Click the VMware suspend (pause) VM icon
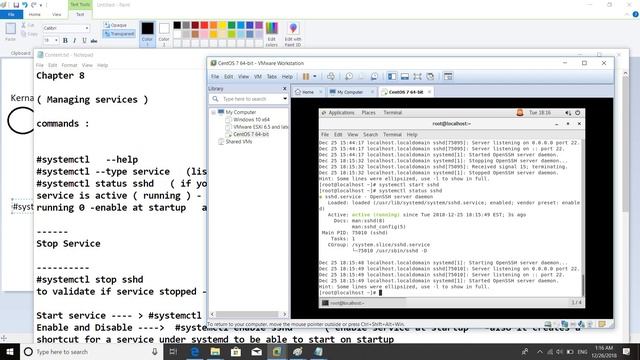640x360 pixels. point(306,76)
